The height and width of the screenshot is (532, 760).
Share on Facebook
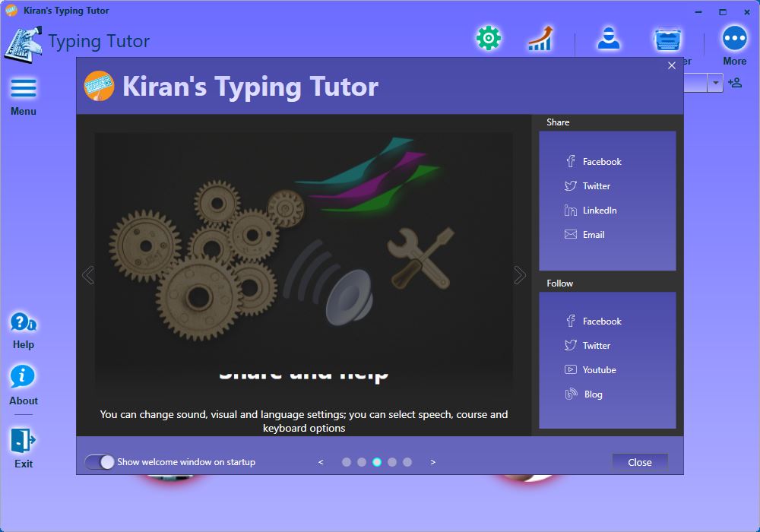pos(593,161)
